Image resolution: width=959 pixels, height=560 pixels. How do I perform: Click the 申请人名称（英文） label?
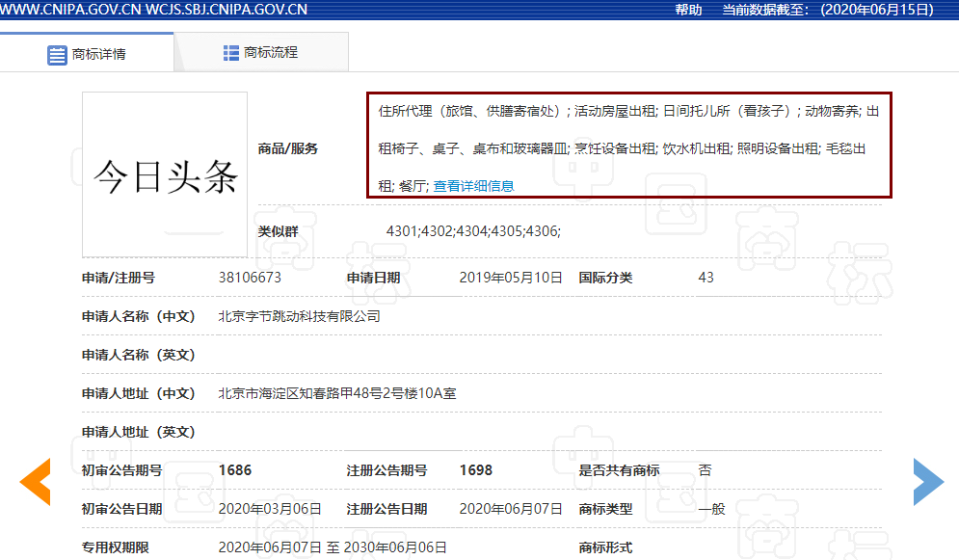138,355
